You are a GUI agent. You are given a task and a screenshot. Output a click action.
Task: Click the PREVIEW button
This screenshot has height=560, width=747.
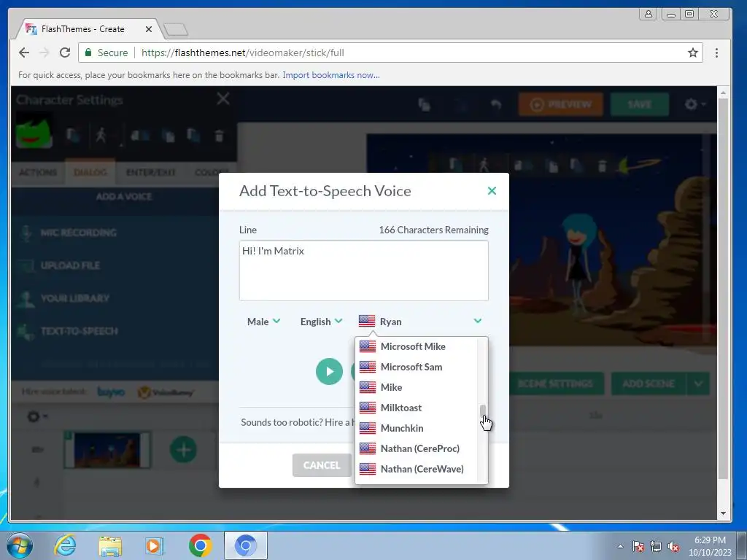point(561,104)
